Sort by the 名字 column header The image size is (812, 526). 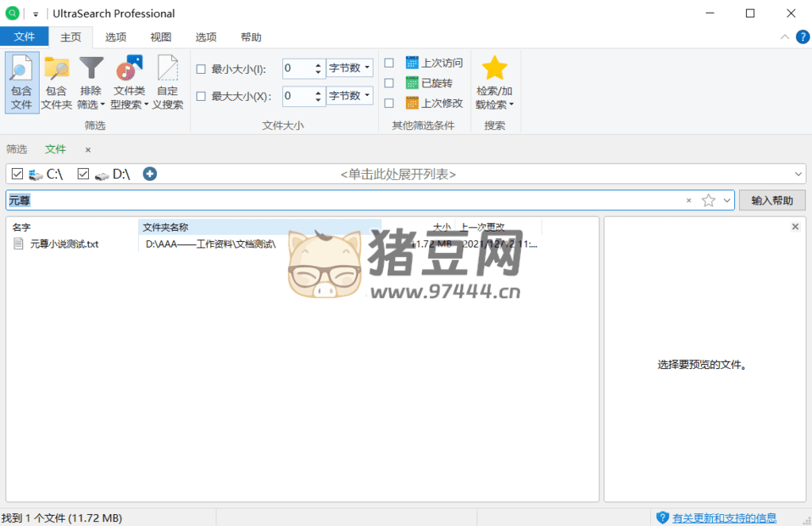(21, 227)
